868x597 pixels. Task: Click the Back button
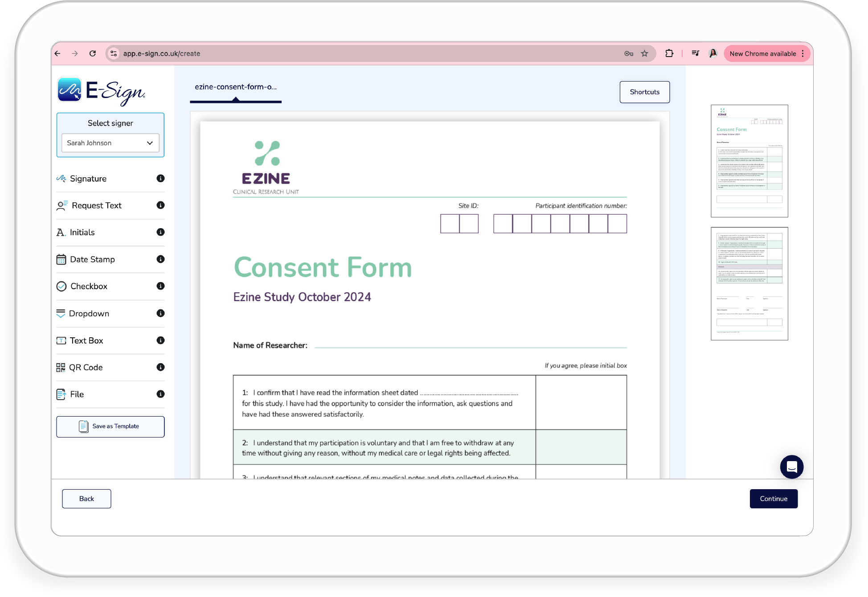click(86, 498)
